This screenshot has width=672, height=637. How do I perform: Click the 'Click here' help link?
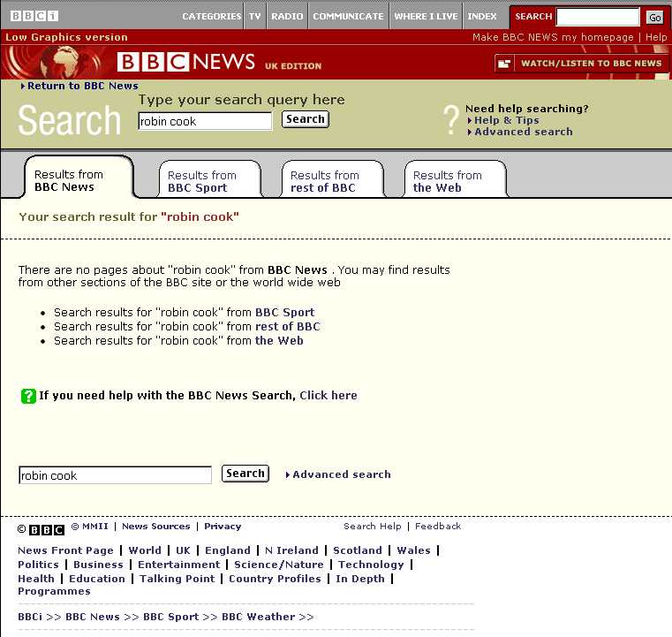coord(328,395)
